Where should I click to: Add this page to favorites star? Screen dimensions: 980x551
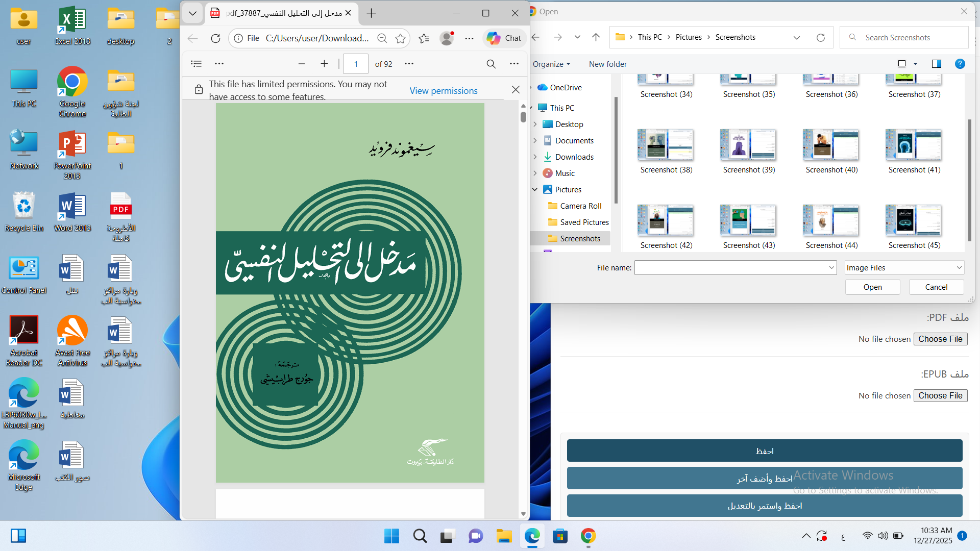[x=401, y=38]
